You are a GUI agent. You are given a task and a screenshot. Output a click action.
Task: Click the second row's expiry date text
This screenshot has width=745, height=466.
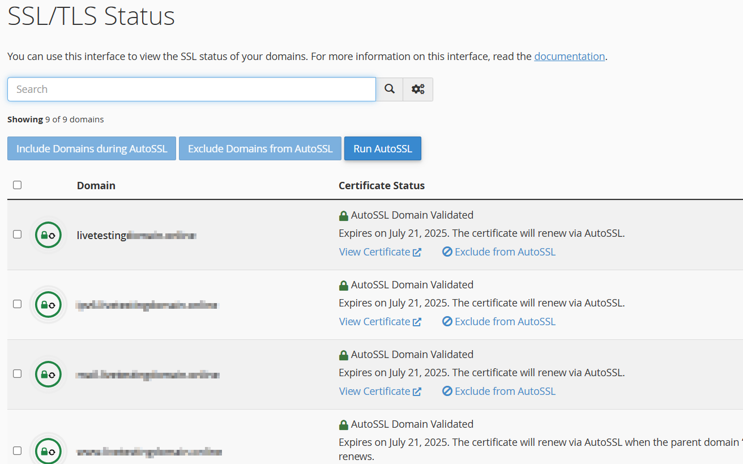pos(481,303)
